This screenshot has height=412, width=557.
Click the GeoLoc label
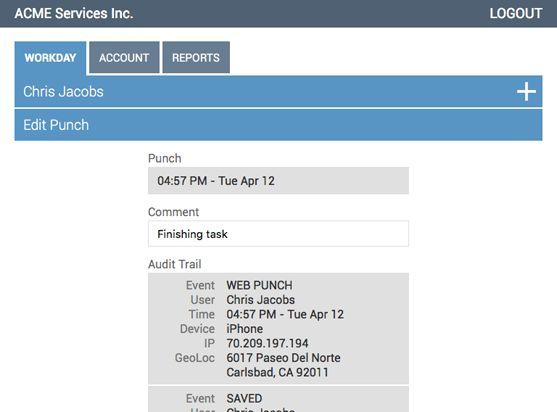tap(195, 358)
